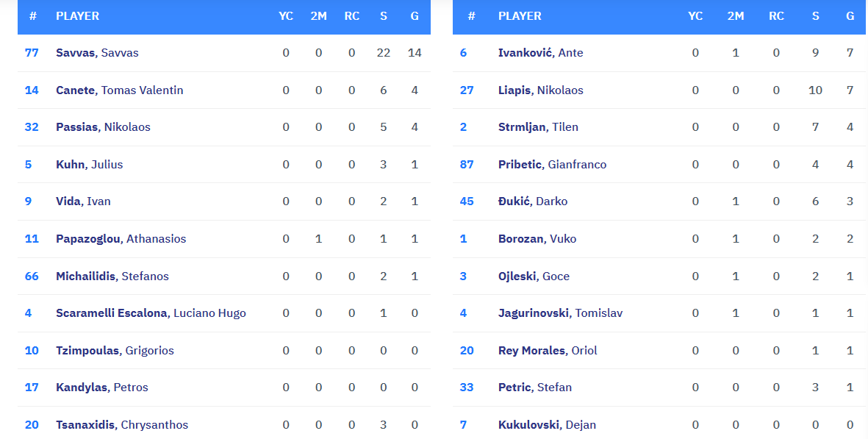Viewport: 868px width, 439px height.
Task: Sort left table by PLAYER header
Action: (77, 16)
